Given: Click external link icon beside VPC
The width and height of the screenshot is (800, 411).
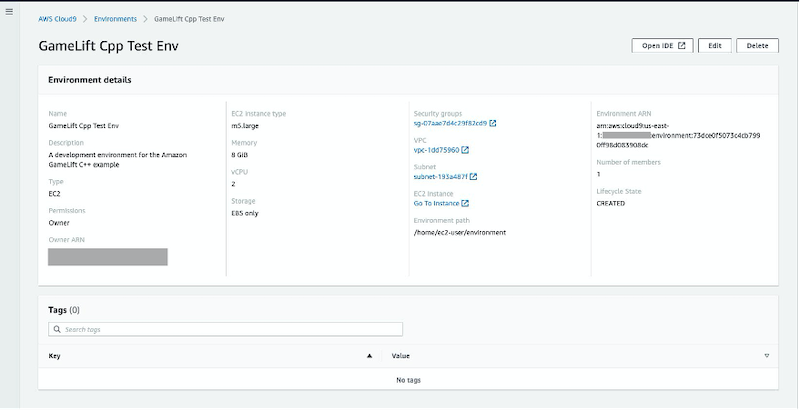Looking at the screenshot, I should tap(465, 150).
